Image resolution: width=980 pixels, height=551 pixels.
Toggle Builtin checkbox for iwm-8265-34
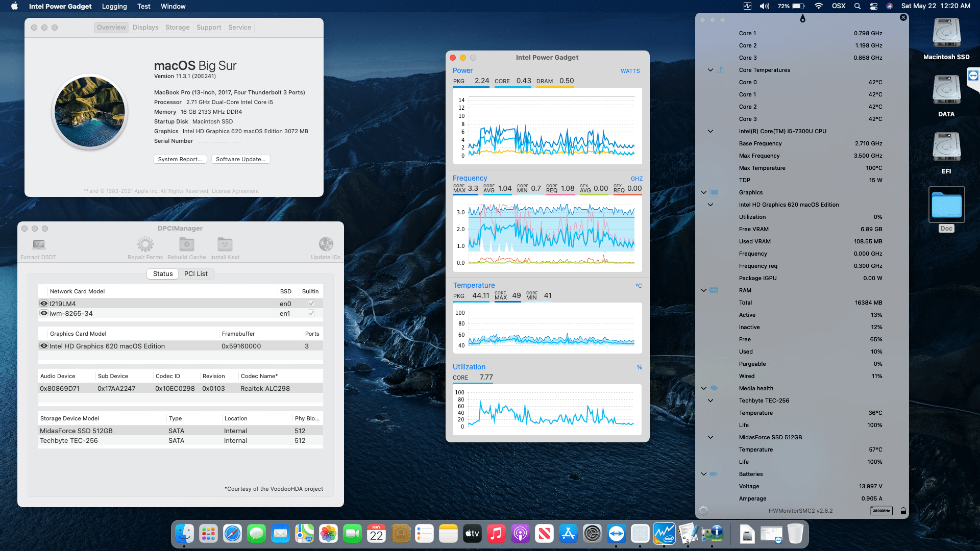(x=311, y=313)
